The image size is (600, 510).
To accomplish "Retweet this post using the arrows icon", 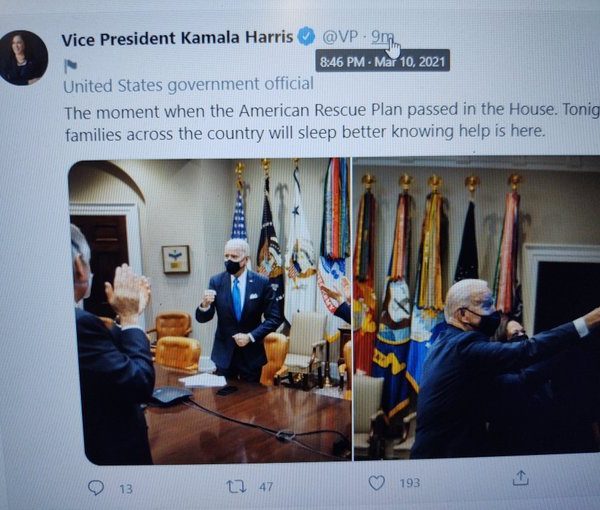I will 236,484.
